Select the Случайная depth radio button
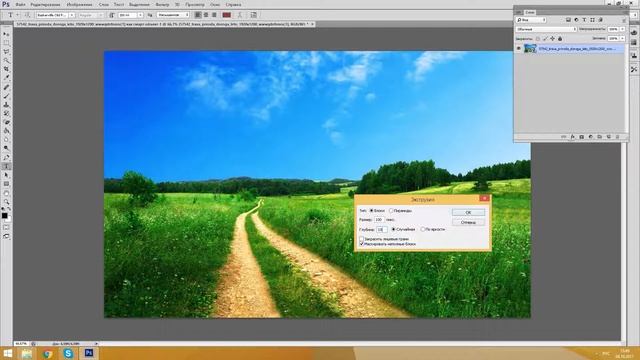 393,229
